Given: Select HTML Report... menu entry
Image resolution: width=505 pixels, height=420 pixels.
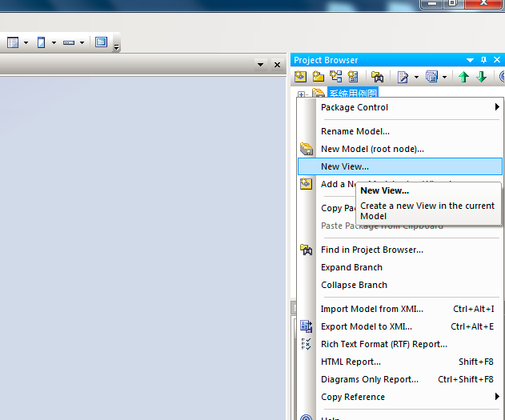Looking at the screenshot, I should (x=399, y=362).
